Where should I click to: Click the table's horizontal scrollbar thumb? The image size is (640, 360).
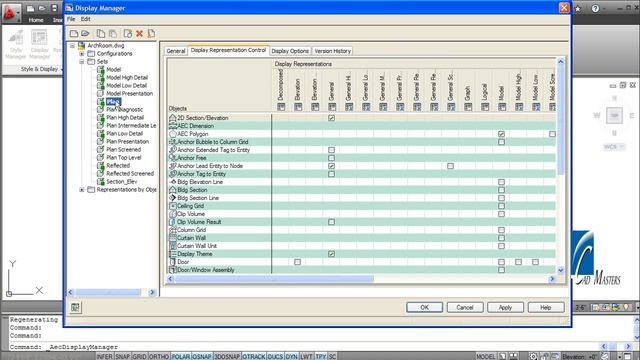274,279
